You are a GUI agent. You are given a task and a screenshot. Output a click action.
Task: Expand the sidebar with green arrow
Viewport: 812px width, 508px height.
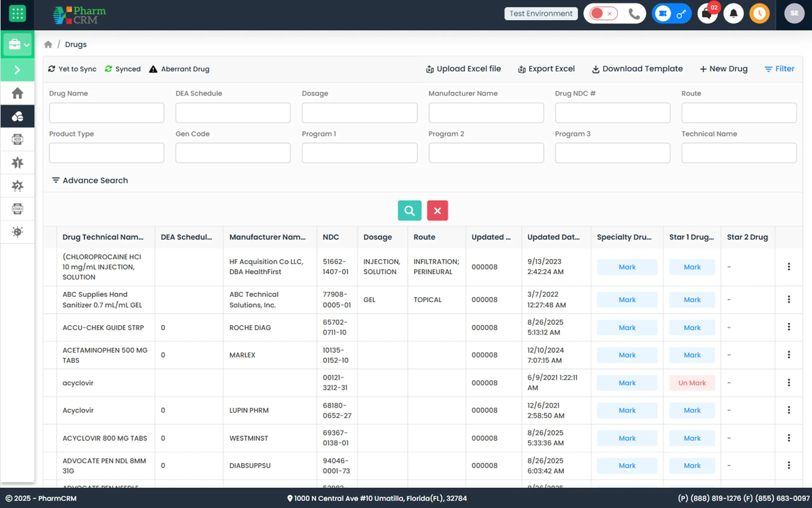pyautogui.click(x=17, y=70)
